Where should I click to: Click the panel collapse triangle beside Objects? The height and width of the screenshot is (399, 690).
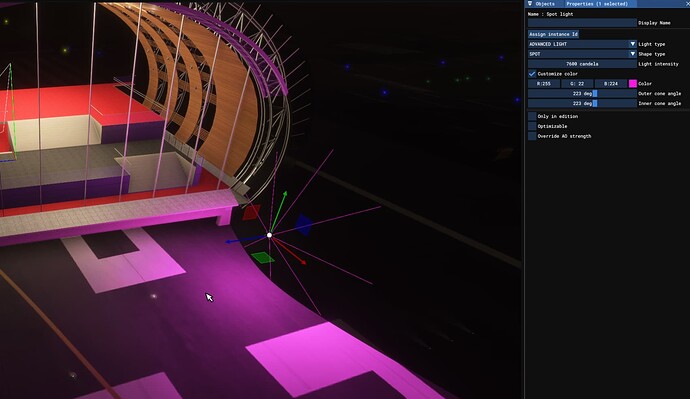pos(530,4)
